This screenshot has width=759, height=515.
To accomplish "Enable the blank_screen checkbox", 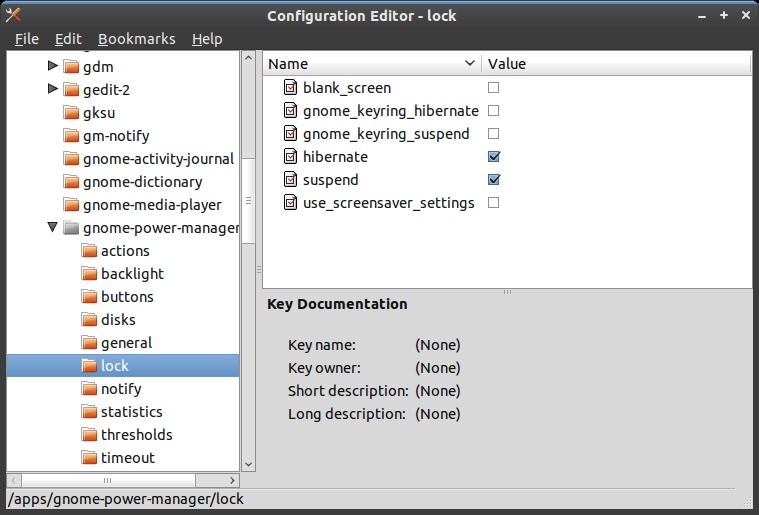I will [x=493, y=88].
